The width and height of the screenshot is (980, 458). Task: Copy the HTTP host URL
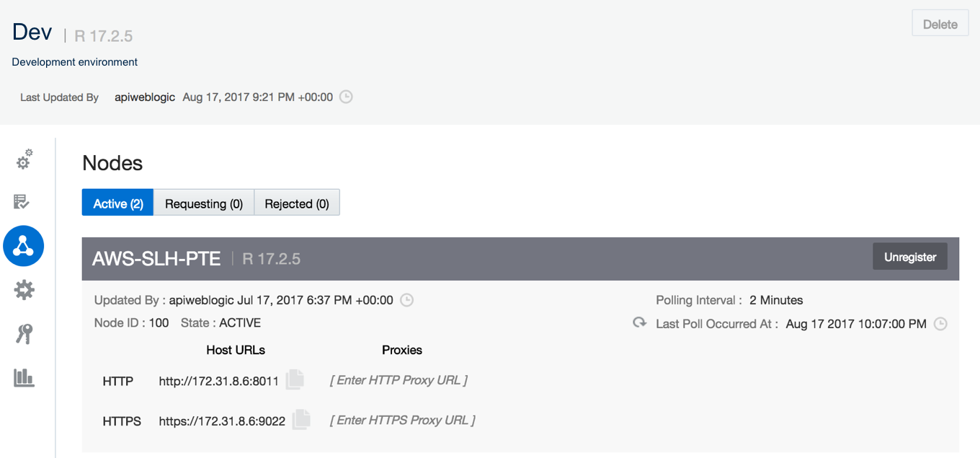pyautogui.click(x=295, y=379)
